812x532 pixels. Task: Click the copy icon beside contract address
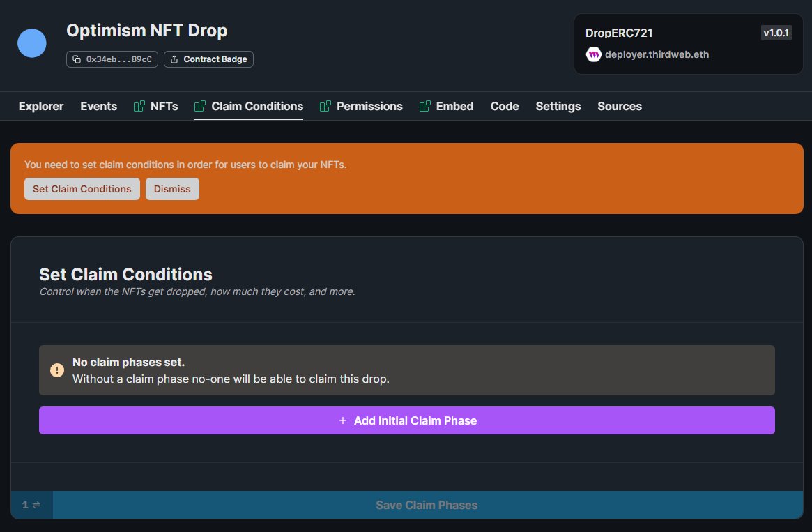pyautogui.click(x=77, y=59)
